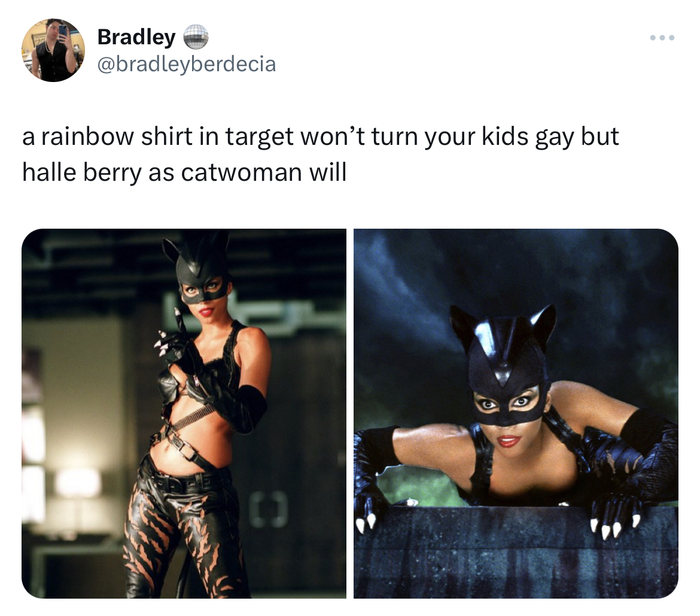Click the disco ball emoji beside Bradley
Viewport: 700px width, 616px height.
coord(196,37)
